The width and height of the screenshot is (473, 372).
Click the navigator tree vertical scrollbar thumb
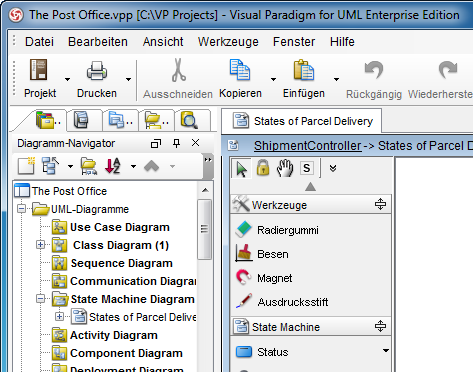tap(205, 229)
